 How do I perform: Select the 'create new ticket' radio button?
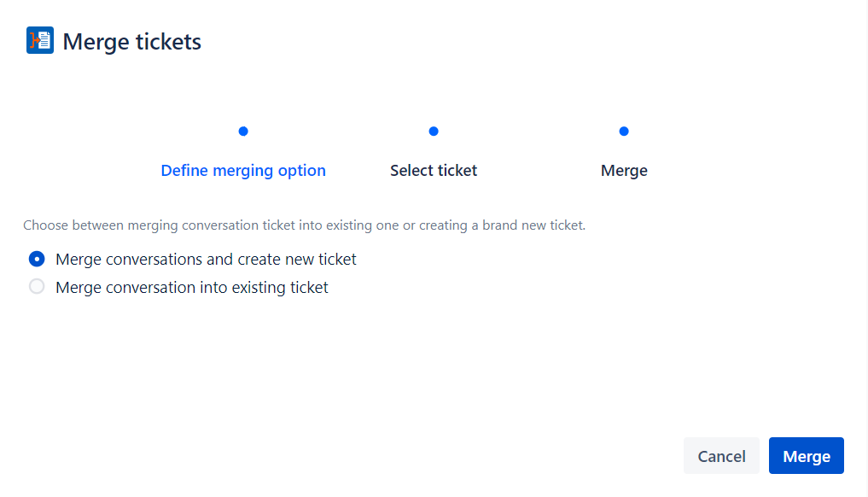click(37, 259)
